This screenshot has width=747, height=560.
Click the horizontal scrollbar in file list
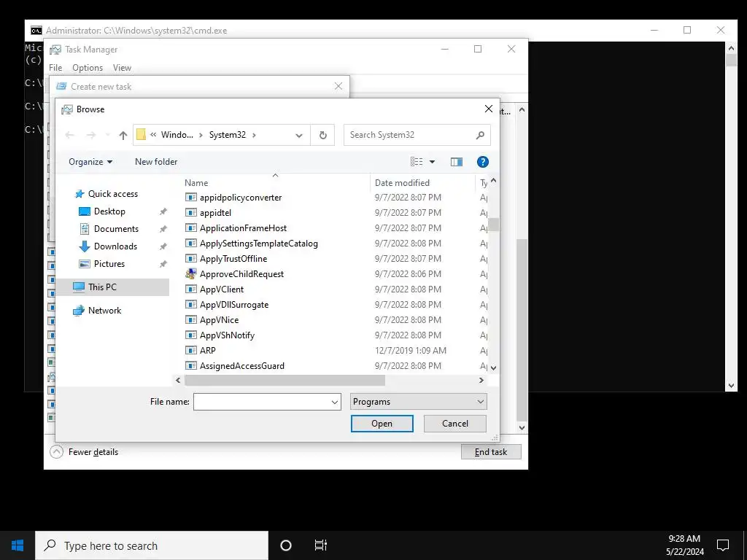click(285, 380)
